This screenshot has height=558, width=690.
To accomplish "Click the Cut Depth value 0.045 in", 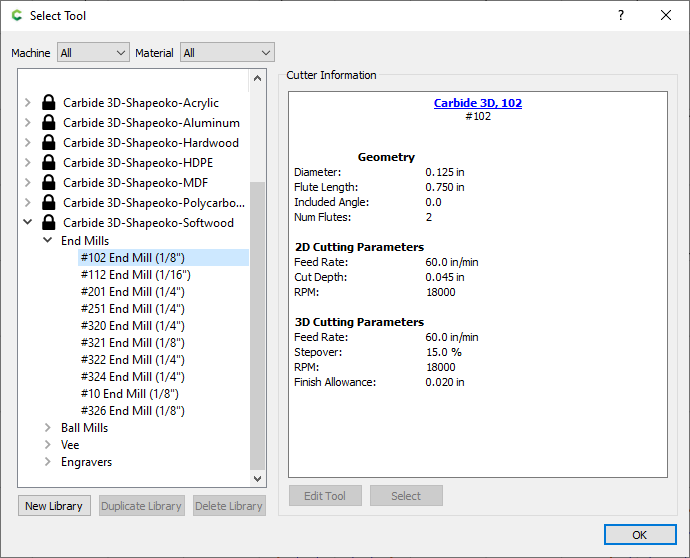I will click(445, 277).
